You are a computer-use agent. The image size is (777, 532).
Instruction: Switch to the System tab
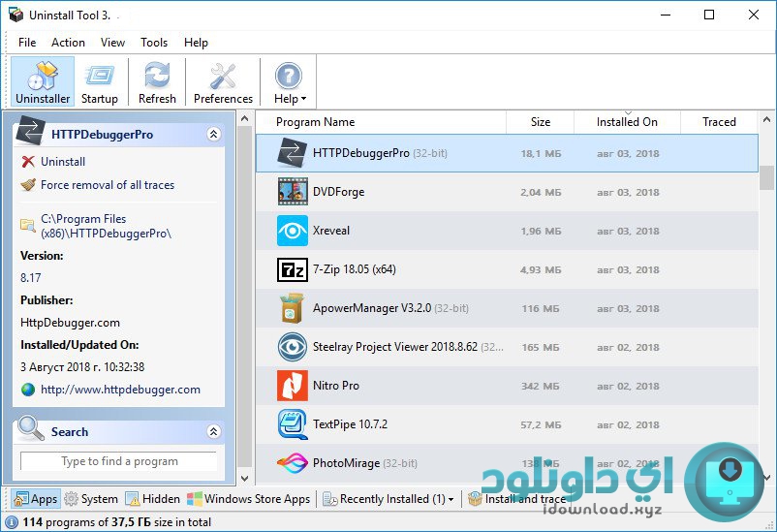tap(91, 499)
